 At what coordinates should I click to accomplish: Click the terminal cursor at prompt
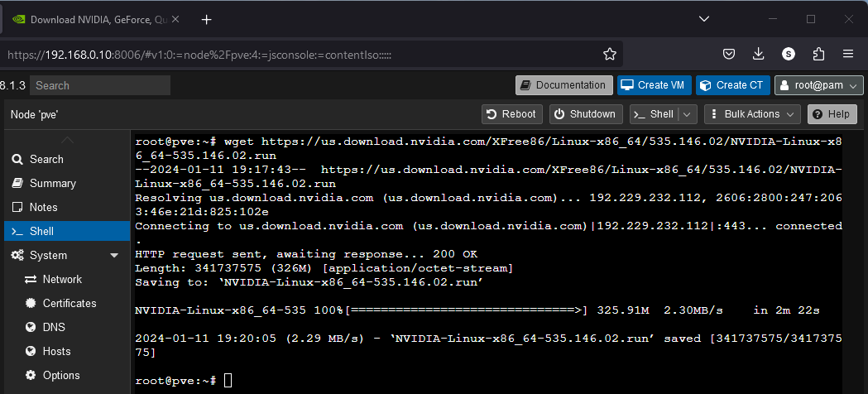pos(228,381)
